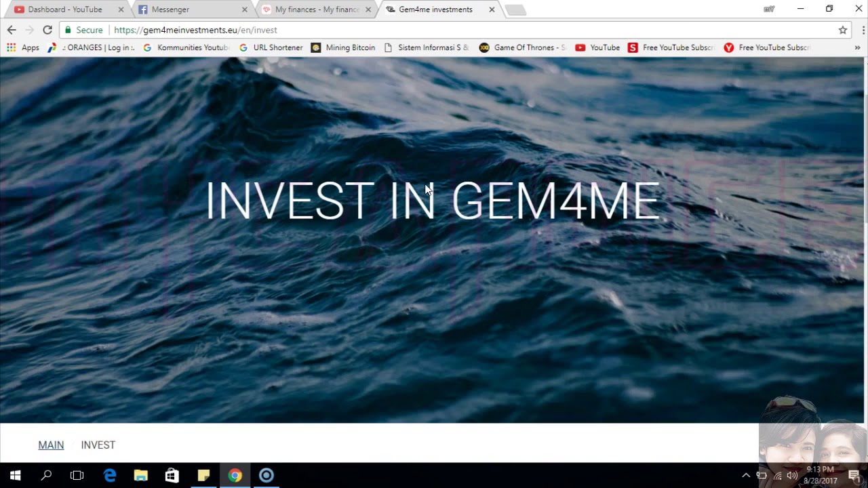Open File Explorer from the taskbar
868x488 pixels.
tap(140, 475)
